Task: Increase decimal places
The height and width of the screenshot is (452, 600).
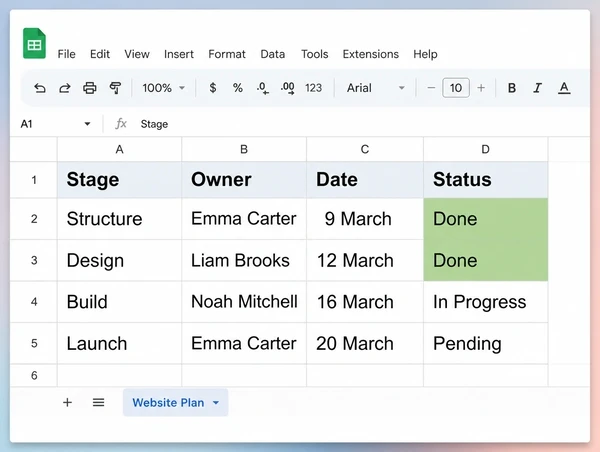Action: (x=287, y=88)
